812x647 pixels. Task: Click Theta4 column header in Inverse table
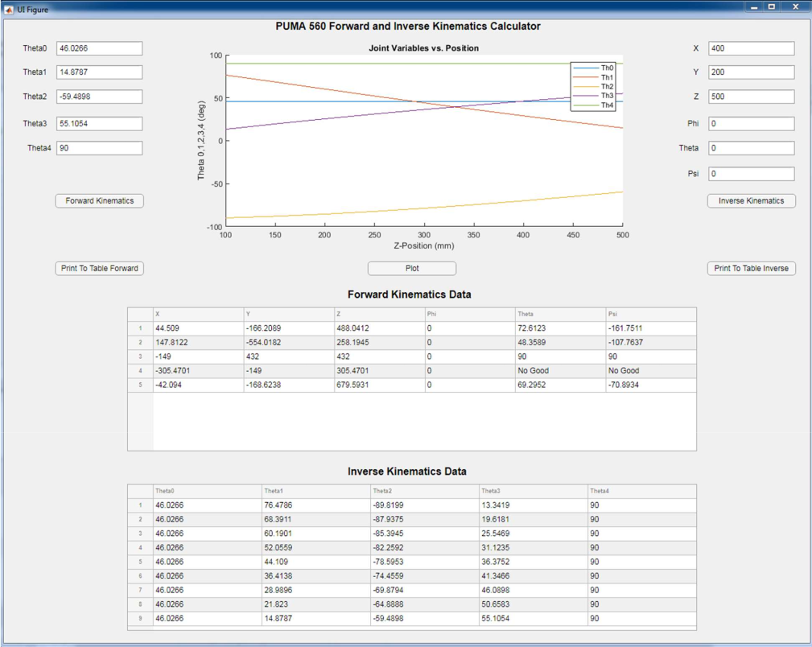[642, 491]
